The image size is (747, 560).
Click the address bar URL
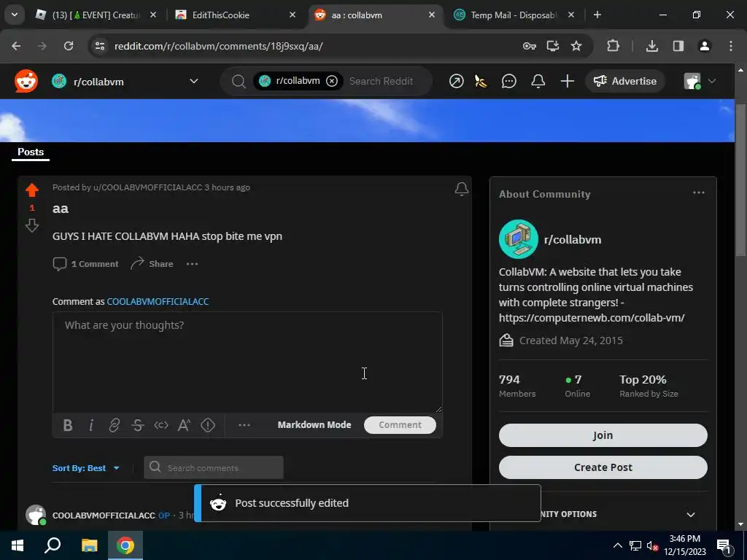pyautogui.click(x=219, y=46)
